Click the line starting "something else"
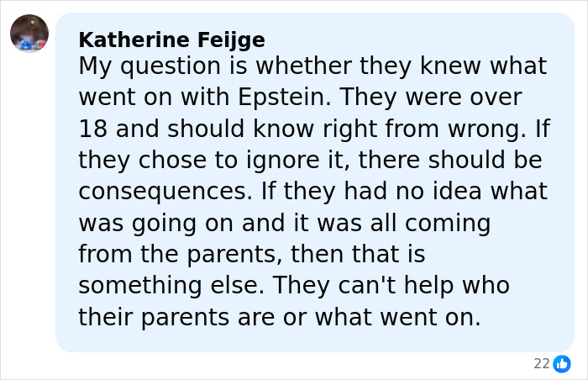 (x=294, y=285)
